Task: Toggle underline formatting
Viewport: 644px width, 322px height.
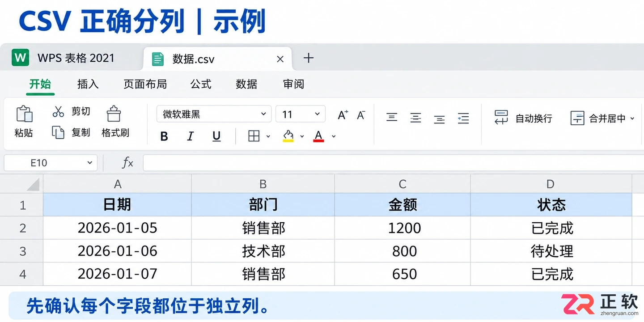Action: [x=216, y=136]
